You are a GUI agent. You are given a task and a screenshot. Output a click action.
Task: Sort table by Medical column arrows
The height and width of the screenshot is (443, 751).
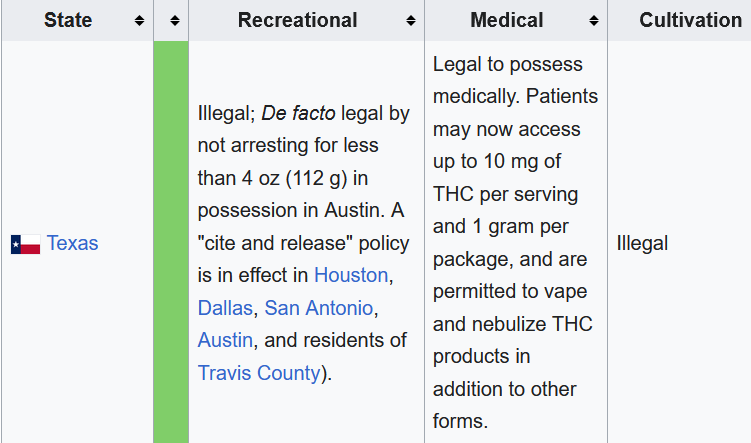[x=594, y=21]
